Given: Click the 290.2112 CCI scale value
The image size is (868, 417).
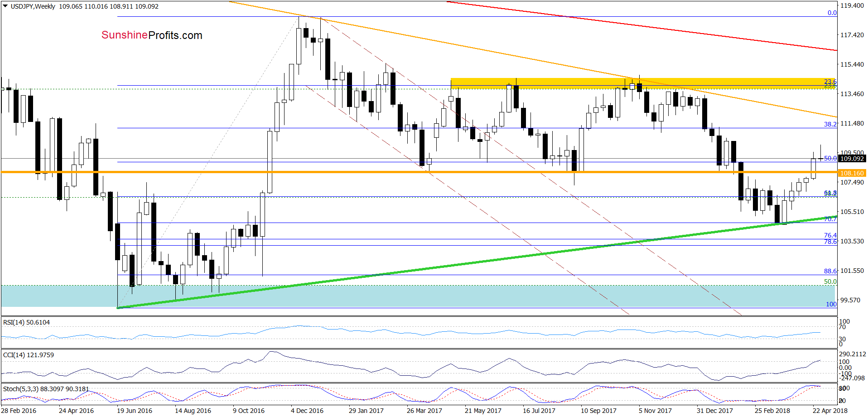Looking at the screenshot, I should click(853, 354).
